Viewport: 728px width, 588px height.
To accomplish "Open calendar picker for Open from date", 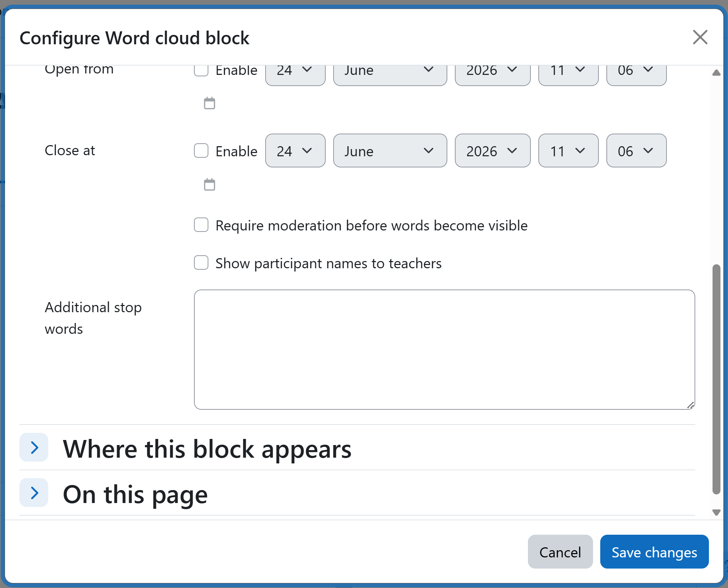I will pyautogui.click(x=209, y=103).
